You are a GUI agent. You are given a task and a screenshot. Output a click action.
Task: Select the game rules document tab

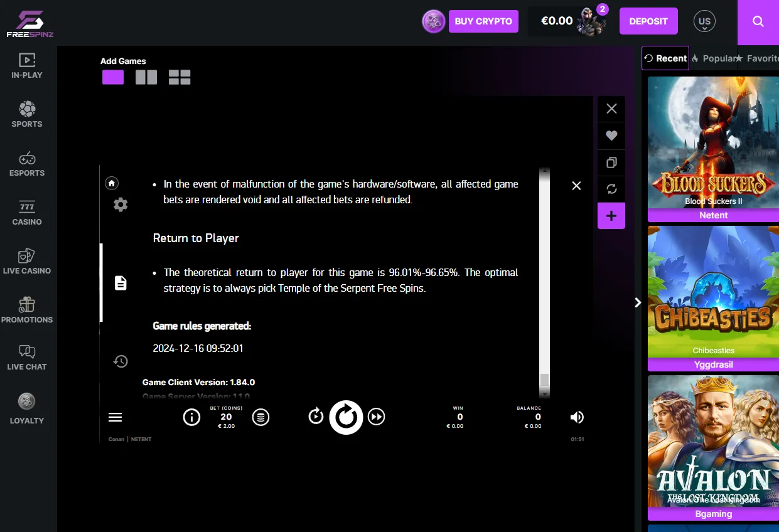(x=121, y=283)
